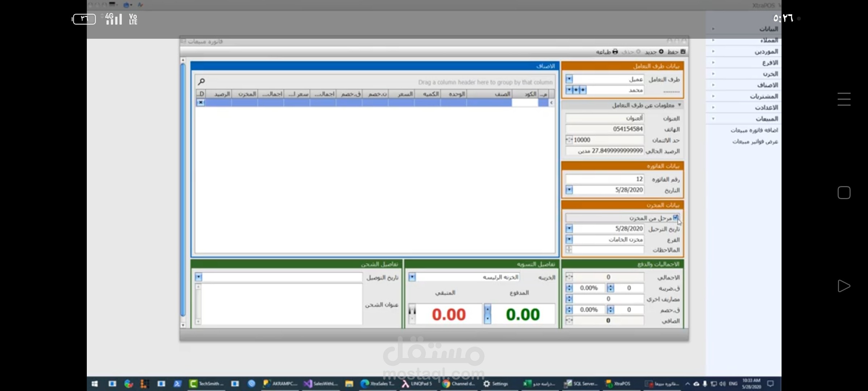Save the invoice with the حفظ button
The image size is (868, 391).
tap(676, 52)
